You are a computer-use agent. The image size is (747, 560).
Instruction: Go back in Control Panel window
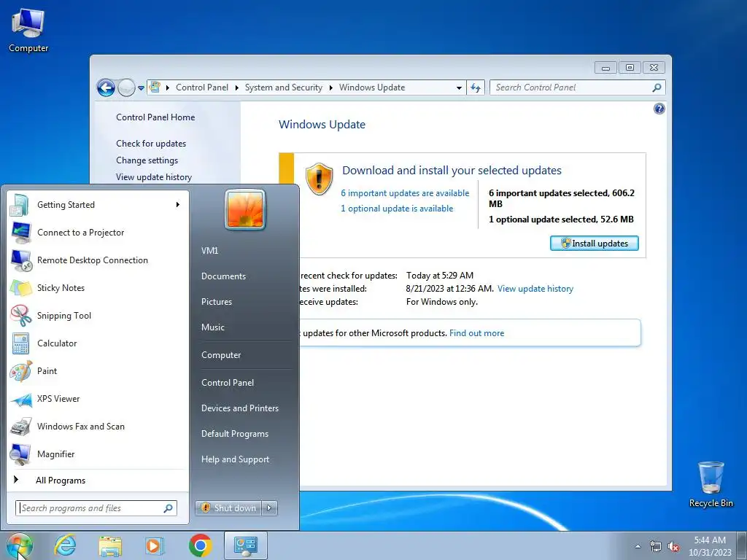(106, 87)
